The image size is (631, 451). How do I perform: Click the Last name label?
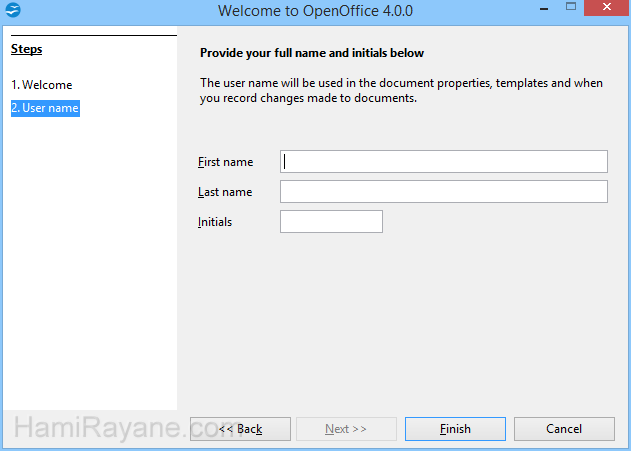click(x=225, y=192)
